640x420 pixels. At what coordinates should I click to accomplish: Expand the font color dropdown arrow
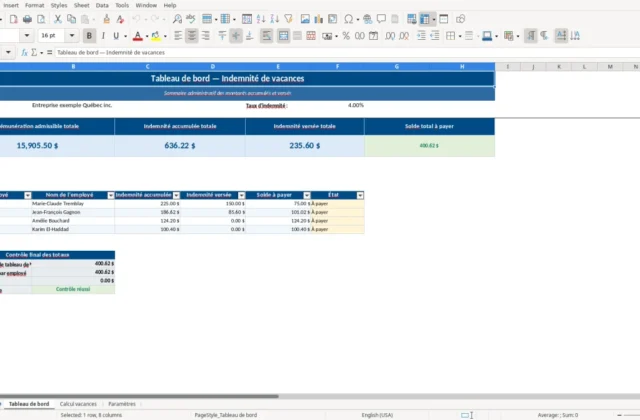tap(147, 36)
